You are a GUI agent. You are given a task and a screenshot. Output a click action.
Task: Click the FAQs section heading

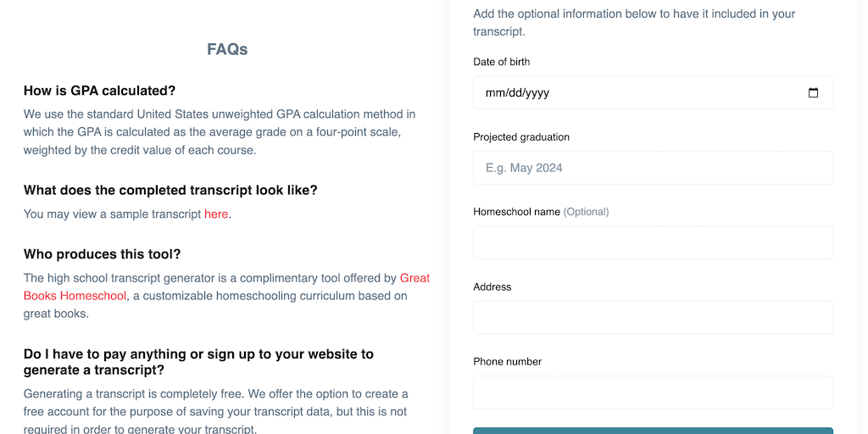coord(227,49)
